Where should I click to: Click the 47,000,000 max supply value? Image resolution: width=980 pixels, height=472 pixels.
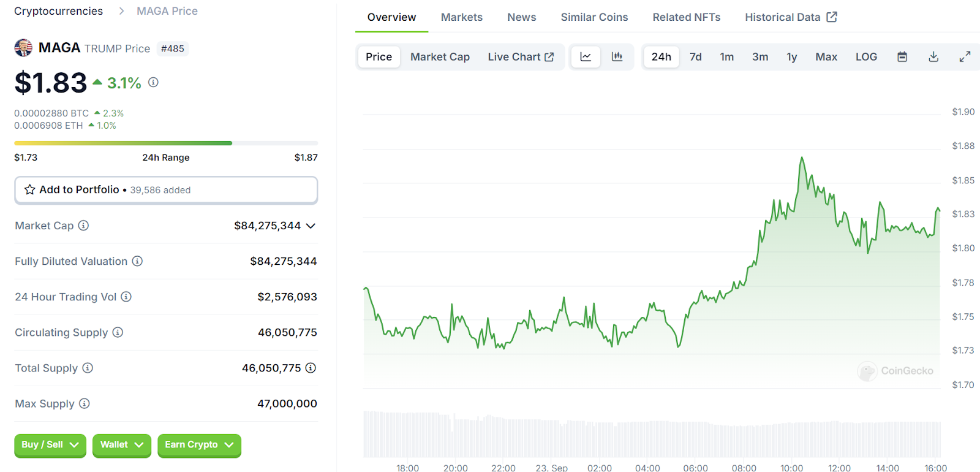click(287, 403)
